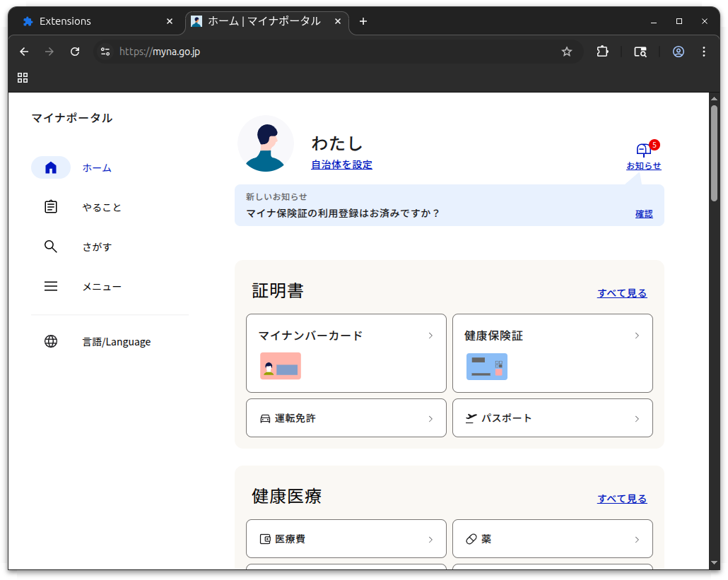Expand the 健康保険証 card chevron
Screen dimensions: 728x580
click(x=638, y=336)
